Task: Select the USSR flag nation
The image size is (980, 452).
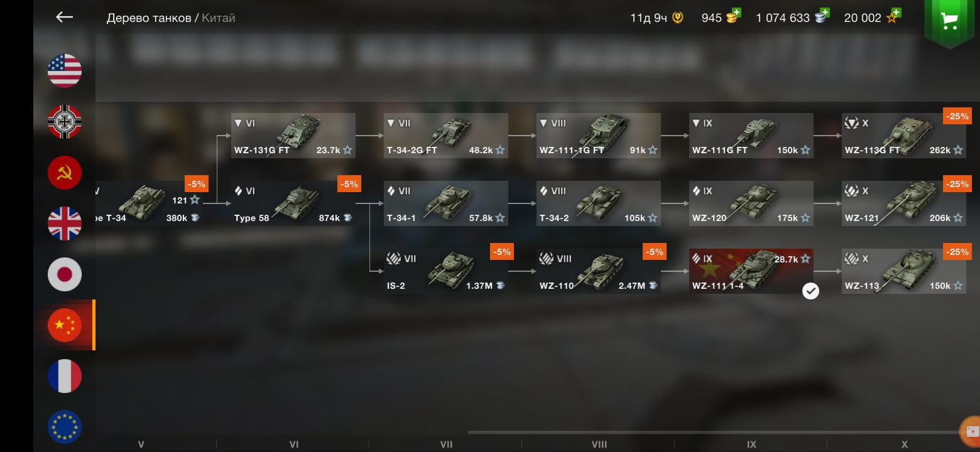Action: pos(65,172)
